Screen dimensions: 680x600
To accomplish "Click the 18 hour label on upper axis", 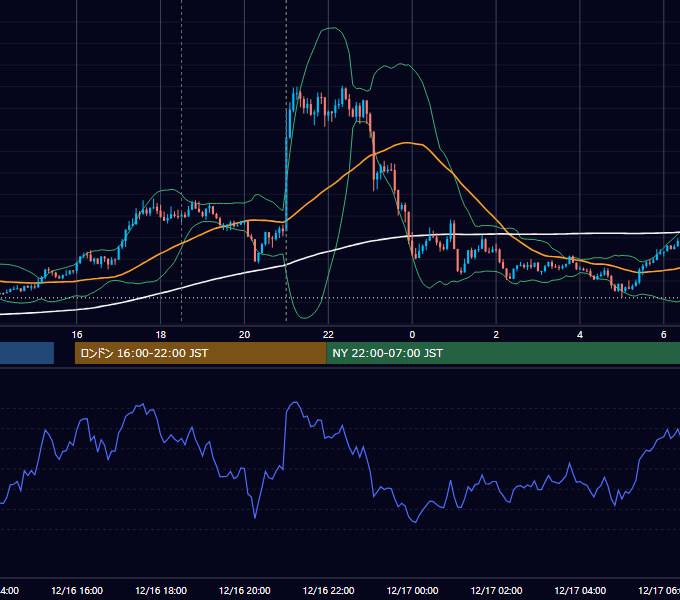I will click(160, 335).
